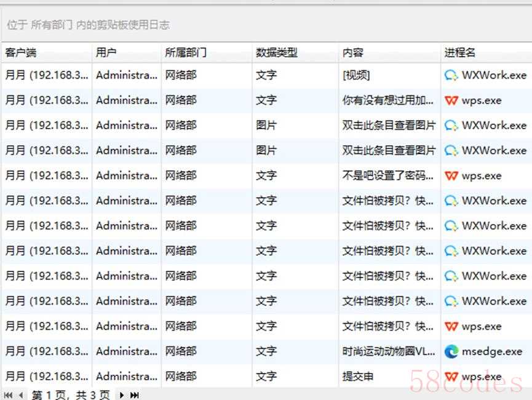Jump to the last page arrow
The height and width of the screenshot is (400, 532).
pyautogui.click(x=135, y=394)
